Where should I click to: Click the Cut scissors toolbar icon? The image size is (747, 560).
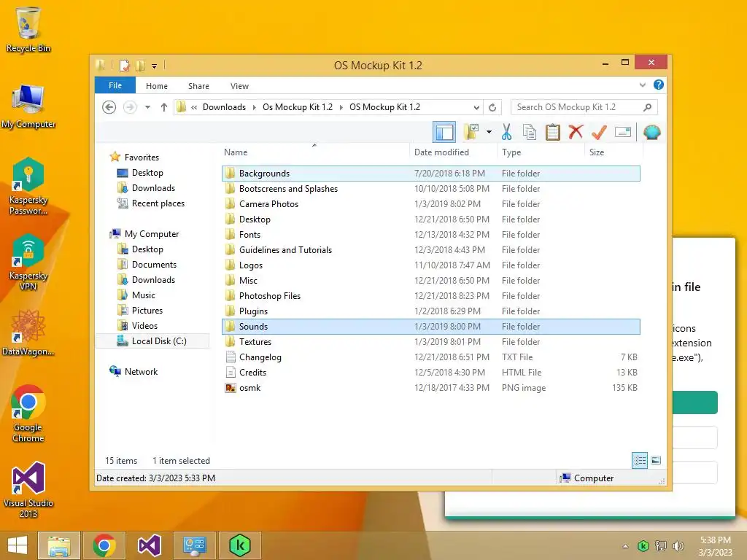[x=506, y=133]
